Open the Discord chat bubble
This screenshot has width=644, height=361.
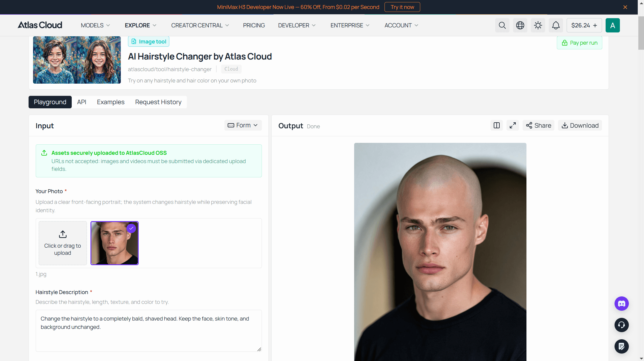click(621, 304)
